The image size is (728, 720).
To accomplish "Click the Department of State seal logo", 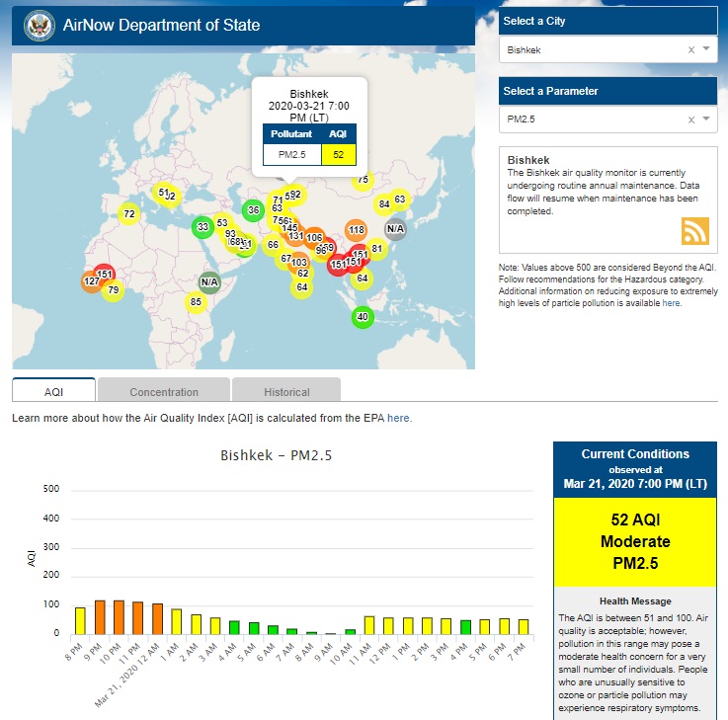I will 40,25.
